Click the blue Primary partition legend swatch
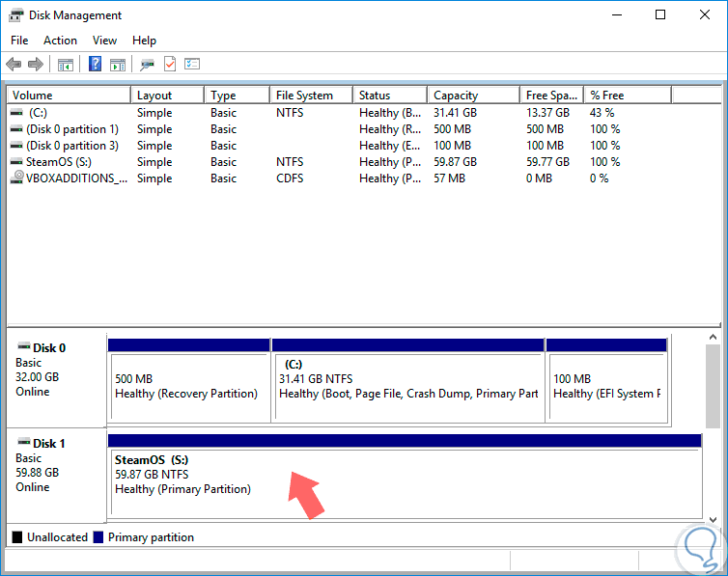Image resolution: width=728 pixels, height=576 pixels. point(98,537)
